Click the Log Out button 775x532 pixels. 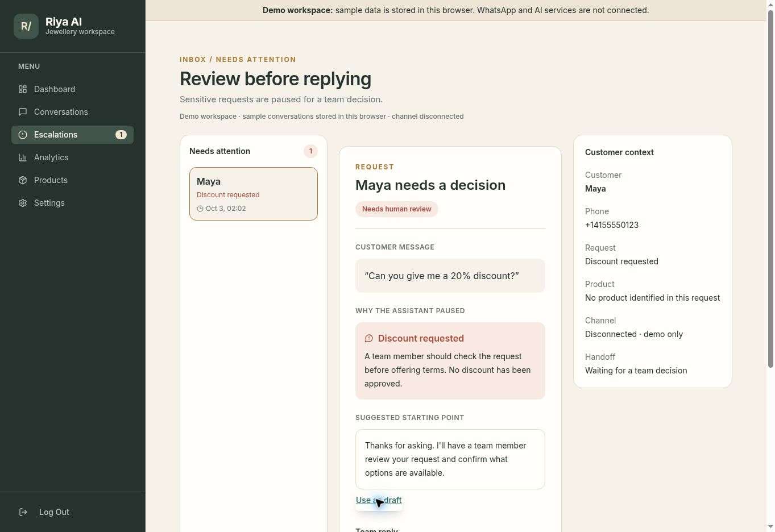click(x=72, y=512)
